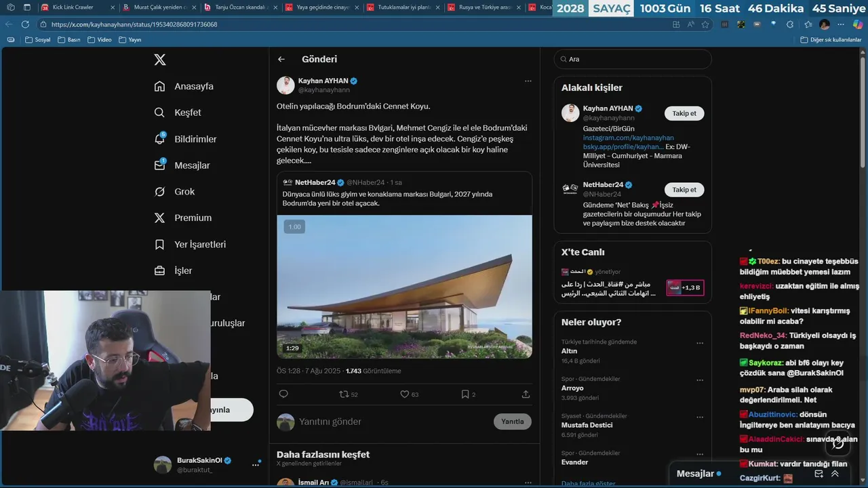Switch to Murat Çalık yeniden tab

coord(159,7)
